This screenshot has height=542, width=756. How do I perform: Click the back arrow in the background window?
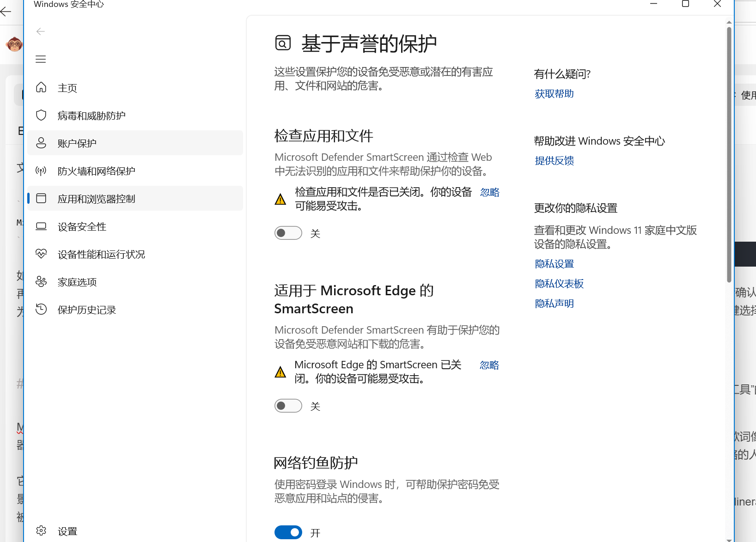pos(6,12)
